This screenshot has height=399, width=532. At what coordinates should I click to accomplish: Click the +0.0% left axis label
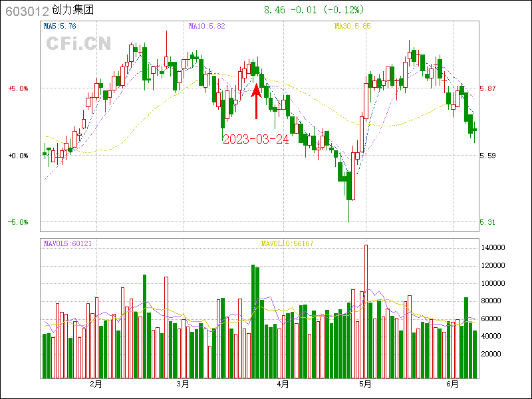[x=19, y=156]
